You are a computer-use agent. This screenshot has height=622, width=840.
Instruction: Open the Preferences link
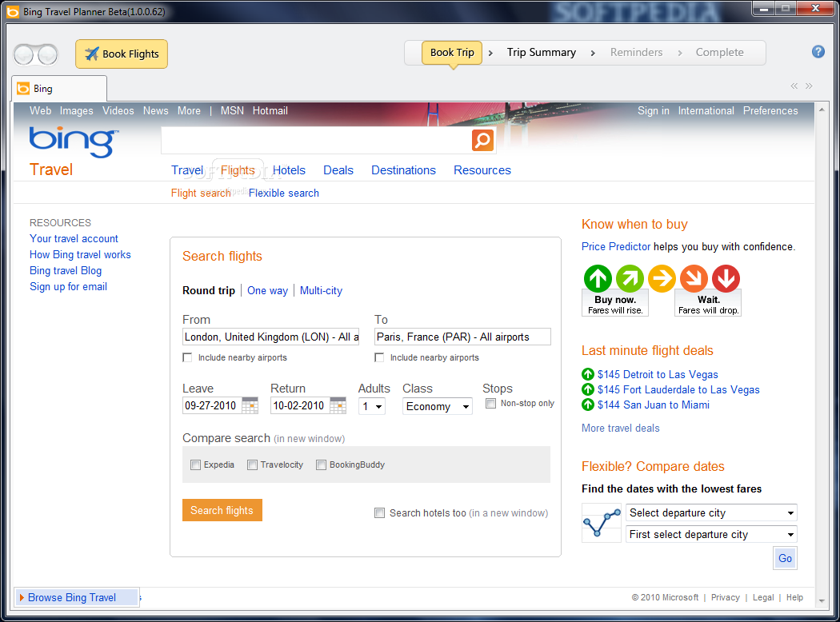(x=770, y=111)
